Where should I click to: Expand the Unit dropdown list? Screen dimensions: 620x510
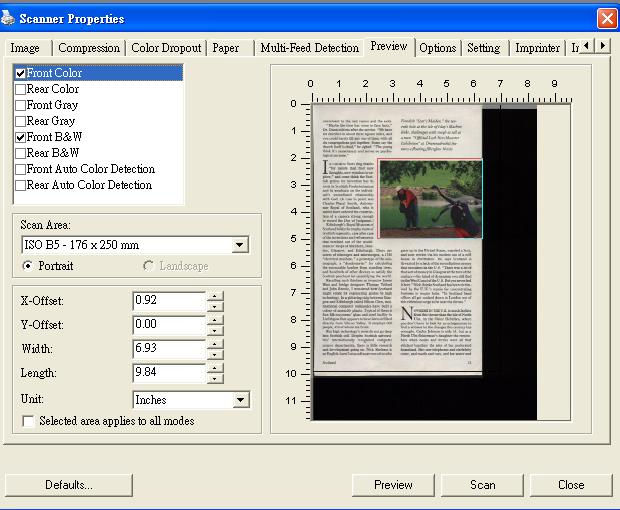240,400
